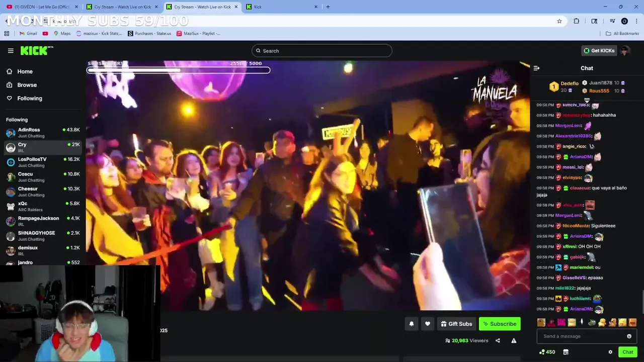Open the Chrome profile icon in the toolbar
Image resolution: width=644 pixels, height=362 pixels.
(624, 21)
